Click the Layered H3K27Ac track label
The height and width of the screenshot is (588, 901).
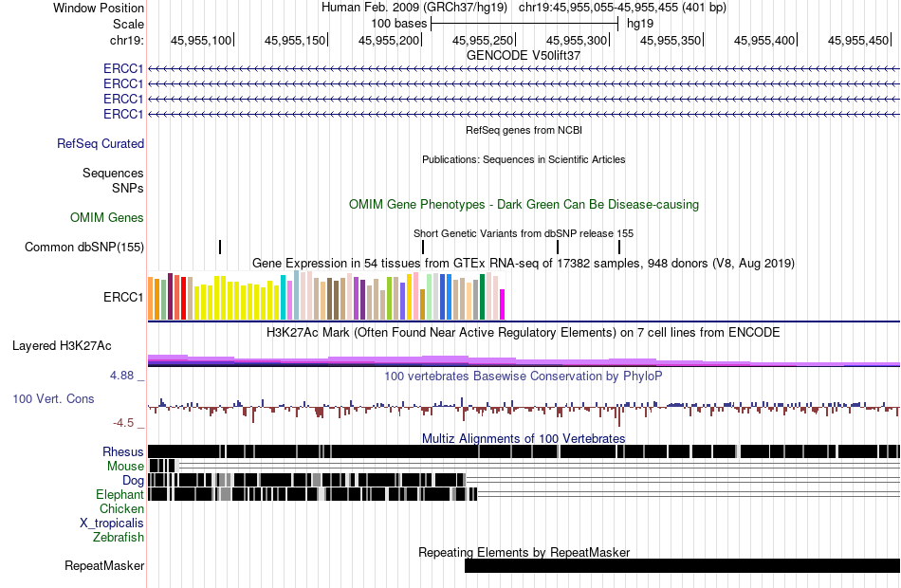click(62, 346)
